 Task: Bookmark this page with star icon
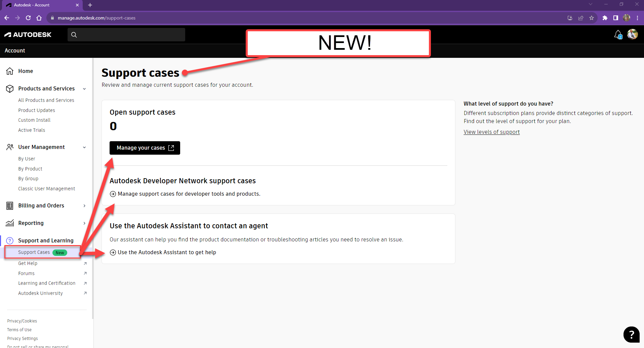pos(592,18)
